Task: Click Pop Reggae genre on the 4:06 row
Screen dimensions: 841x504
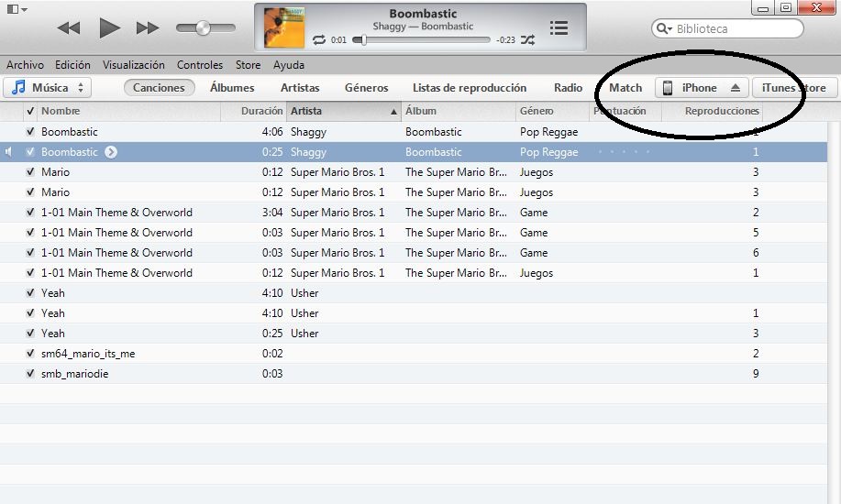Action: tap(548, 132)
